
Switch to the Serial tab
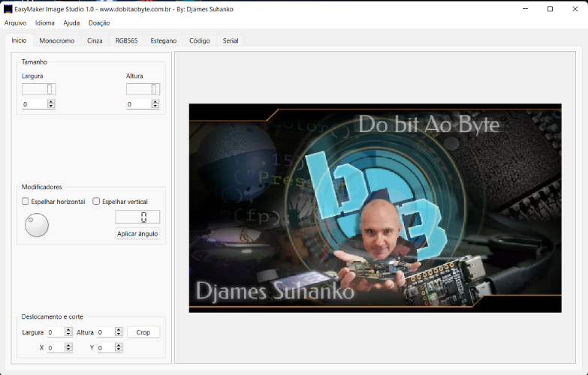pyautogui.click(x=231, y=40)
